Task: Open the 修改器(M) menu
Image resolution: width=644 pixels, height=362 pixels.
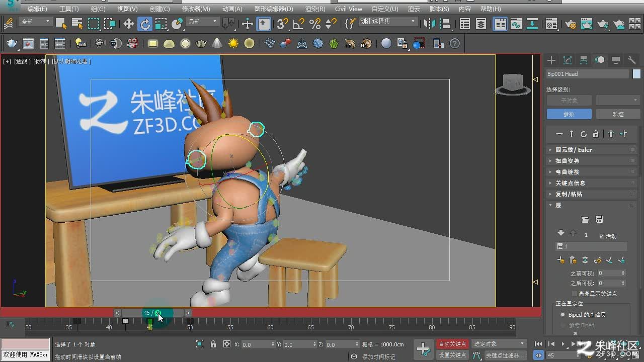Action: tap(196, 9)
